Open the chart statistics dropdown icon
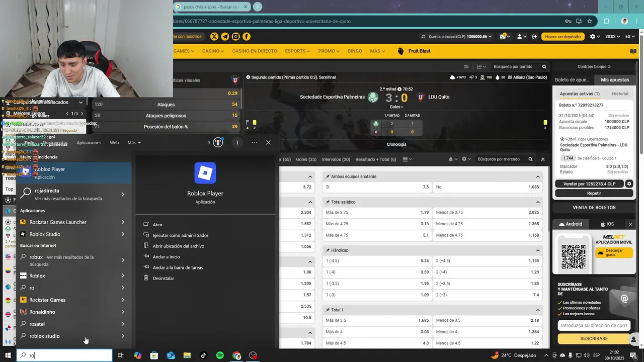Image resolution: width=644 pixels, height=362 pixels. coord(481,66)
